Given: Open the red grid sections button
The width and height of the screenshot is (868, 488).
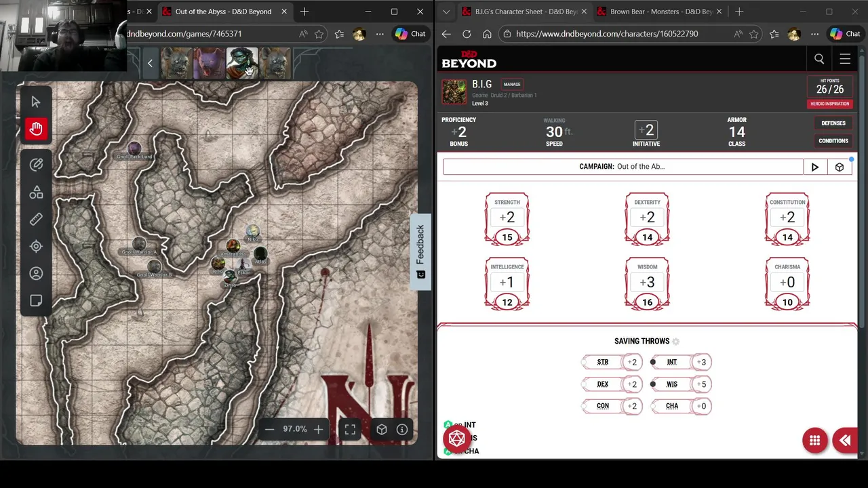Looking at the screenshot, I should pyautogui.click(x=815, y=441).
